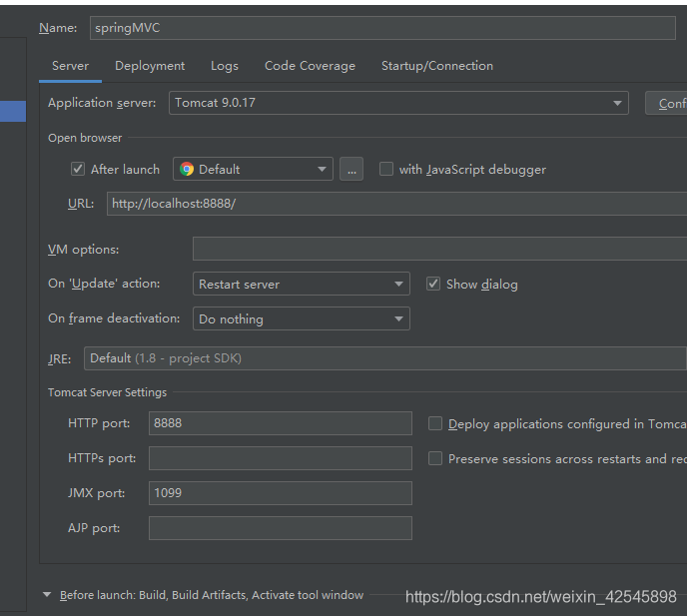
Task: Open the Application server Tomcat 9.0.17 dropdown
Action: tap(398, 103)
